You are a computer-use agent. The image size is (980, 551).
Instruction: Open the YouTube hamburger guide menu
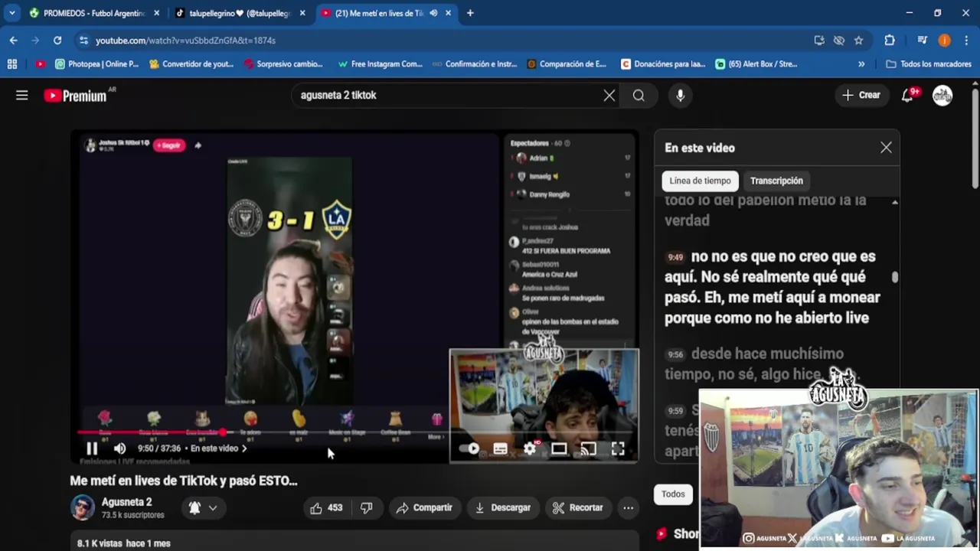point(21,95)
